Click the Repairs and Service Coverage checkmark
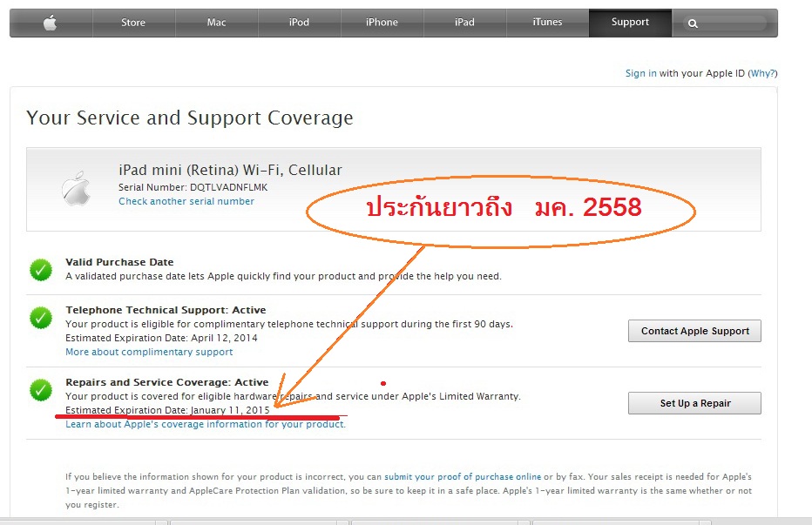The height and width of the screenshot is (525, 812). [41, 390]
